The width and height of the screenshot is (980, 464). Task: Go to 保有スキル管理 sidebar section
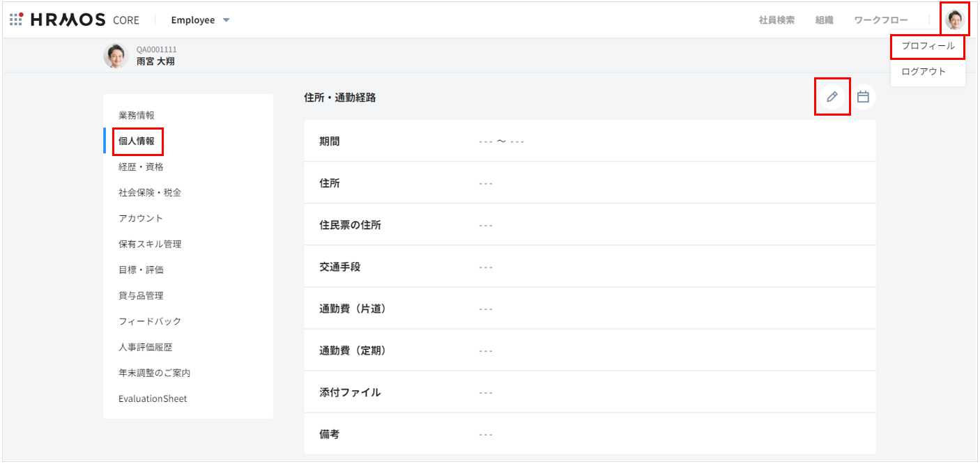click(150, 244)
